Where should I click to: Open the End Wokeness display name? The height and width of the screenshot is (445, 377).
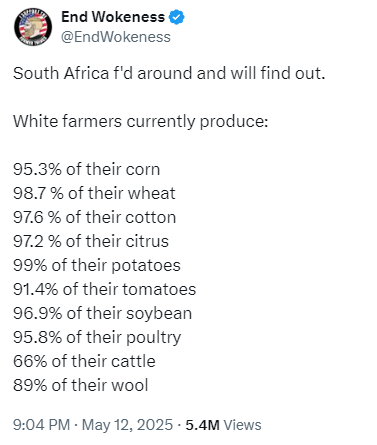(x=113, y=17)
